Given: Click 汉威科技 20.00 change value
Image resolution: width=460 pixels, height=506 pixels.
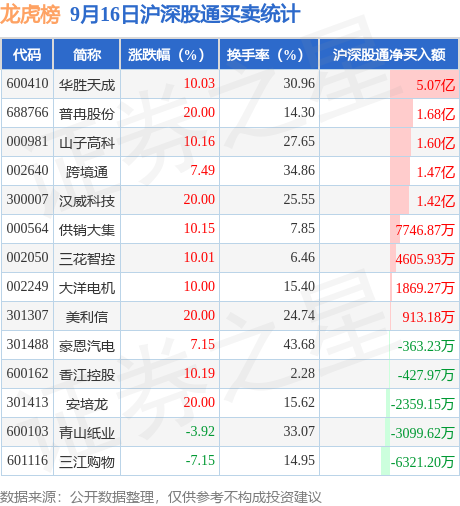Looking at the screenshot, I should (x=199, y=199).
